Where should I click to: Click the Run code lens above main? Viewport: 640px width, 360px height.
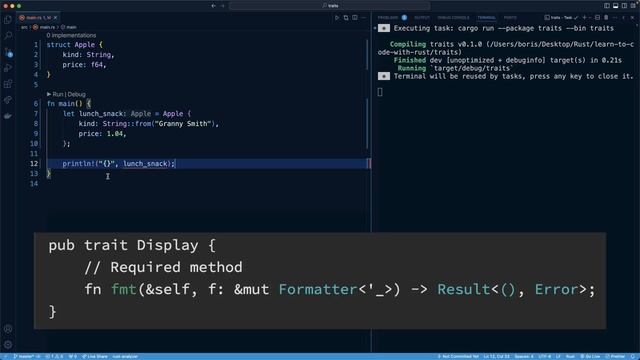pyautogui.click(x=58, y=94)
